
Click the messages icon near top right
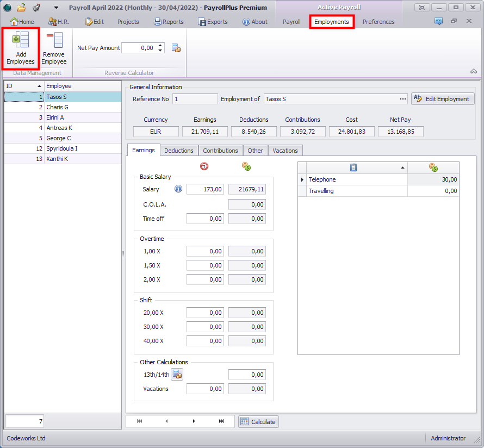click(x=439, y=21)
